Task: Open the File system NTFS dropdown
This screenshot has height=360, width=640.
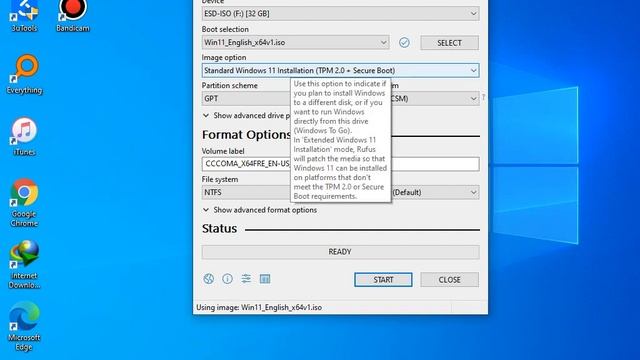Action: click(x=246, y=192)
